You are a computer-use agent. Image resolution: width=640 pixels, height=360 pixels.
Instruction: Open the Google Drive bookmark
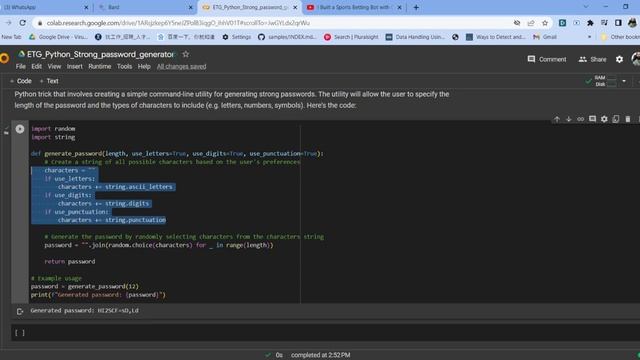click(58, 37)
